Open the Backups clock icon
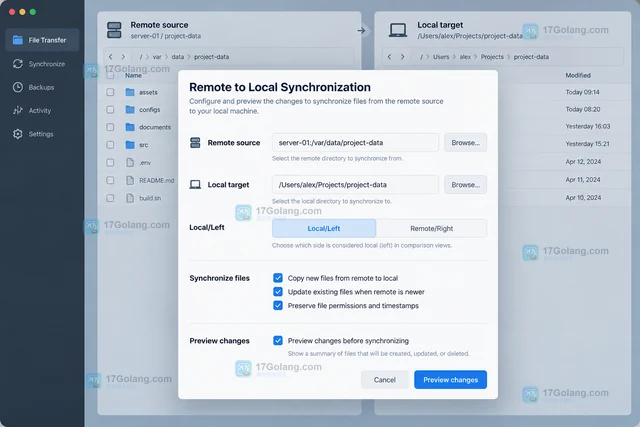The height and width of the screenshot is (427, 640). point(18,87)
